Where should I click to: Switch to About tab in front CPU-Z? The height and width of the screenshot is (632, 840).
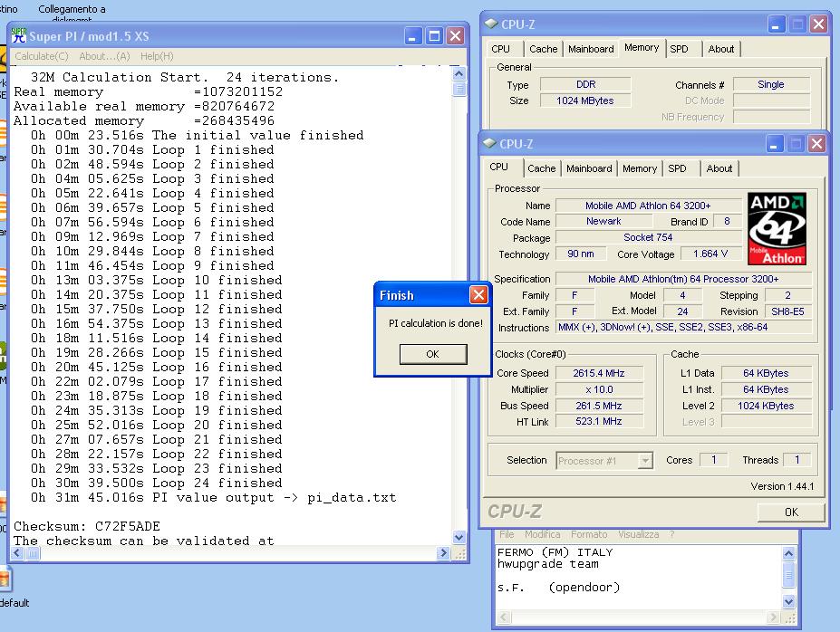click(719, 168)
